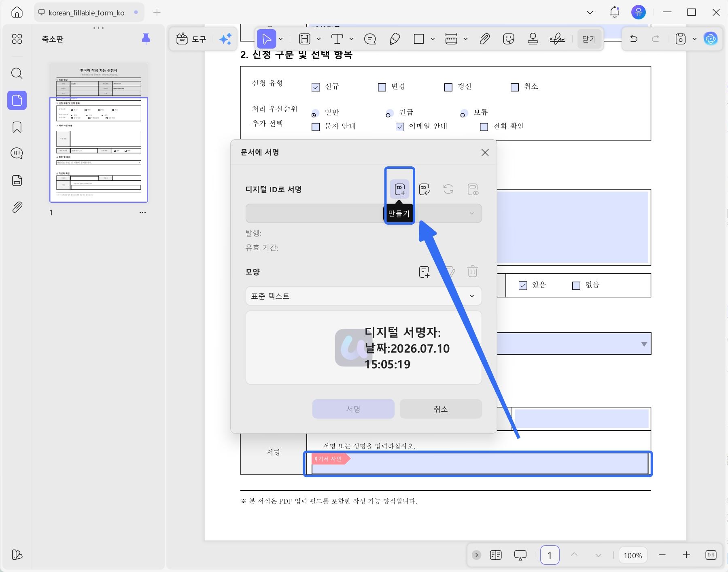Image resolution: width=728 pixels, height=572 pixels.
Task: Open the user account avatar
Action: point(639,13)
